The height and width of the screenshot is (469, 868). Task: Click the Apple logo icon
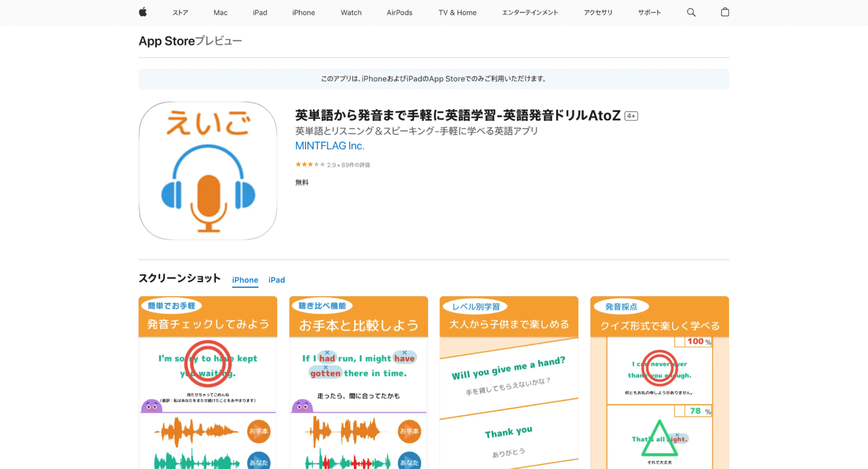[x=143, y=12]
